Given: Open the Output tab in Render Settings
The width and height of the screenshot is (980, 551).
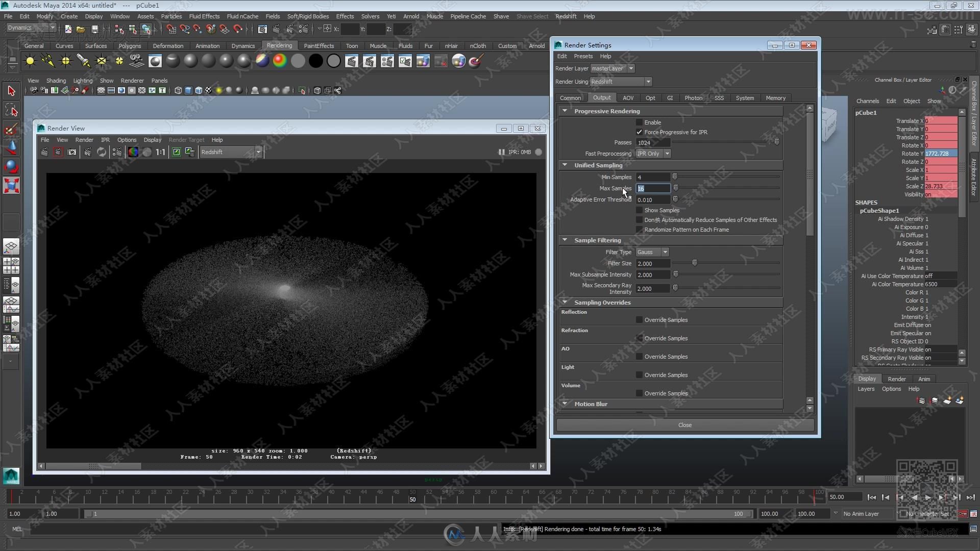Looking at the screenshot, I should coord(602,97).
